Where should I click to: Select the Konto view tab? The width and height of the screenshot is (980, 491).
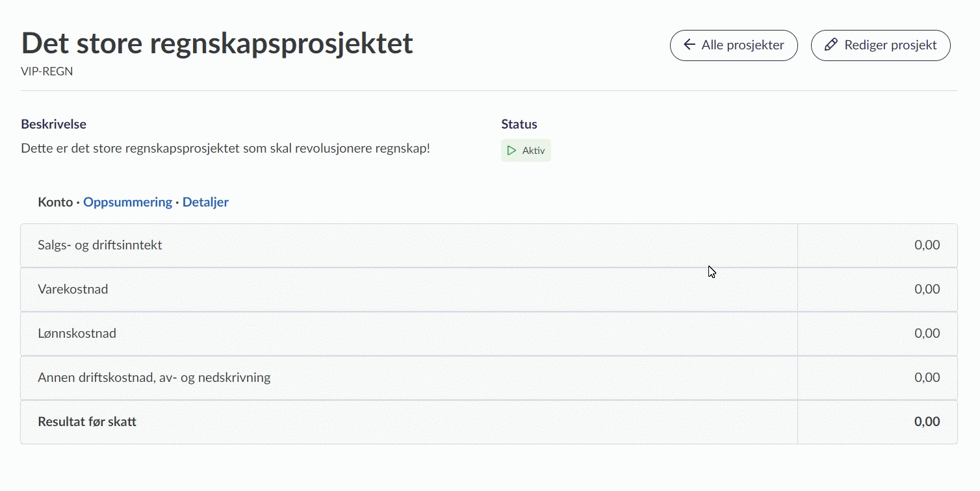point(55,202)
